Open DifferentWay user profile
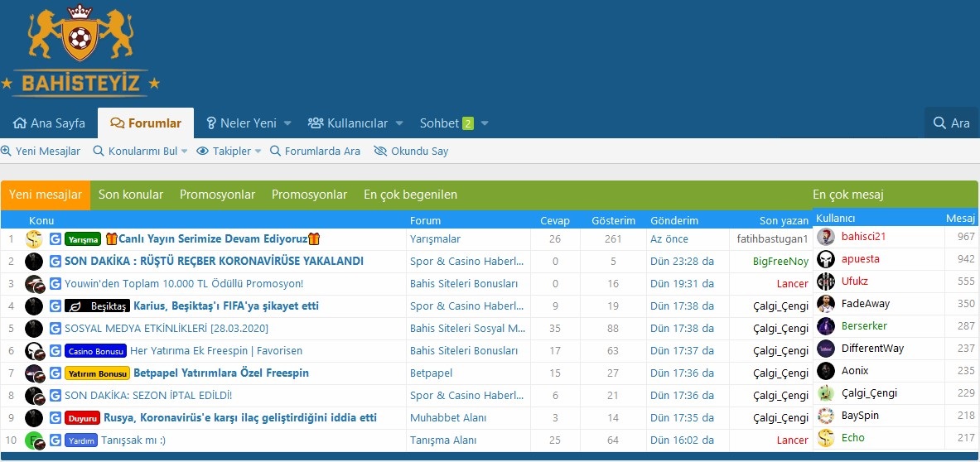The width and height of the screenshot is (980, 462). click(872, 349)
